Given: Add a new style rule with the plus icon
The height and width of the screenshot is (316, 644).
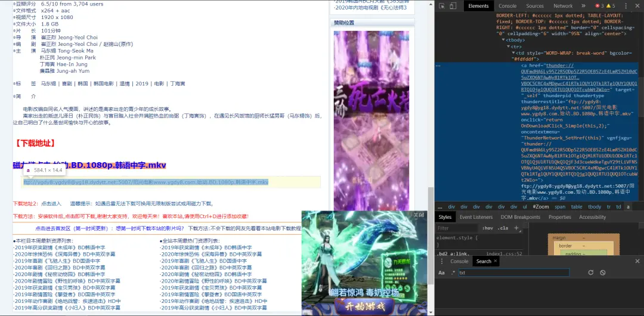Looking at the screenshot, I should coord(516,228).
